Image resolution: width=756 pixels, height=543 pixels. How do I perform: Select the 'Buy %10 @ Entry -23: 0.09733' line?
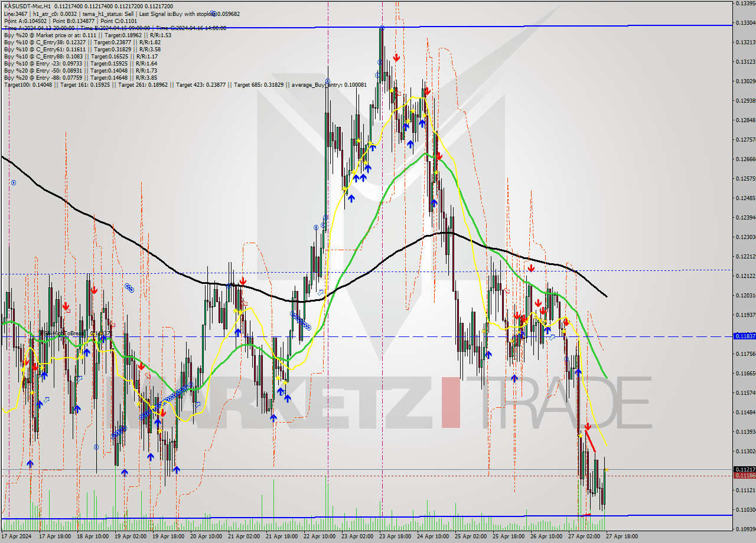(x=80, y=63)
